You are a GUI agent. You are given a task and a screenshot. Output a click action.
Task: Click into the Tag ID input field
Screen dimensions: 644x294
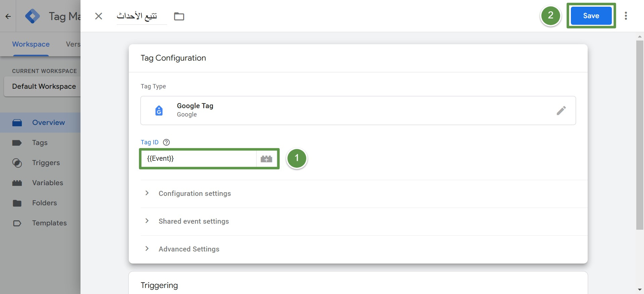point(199,159)
